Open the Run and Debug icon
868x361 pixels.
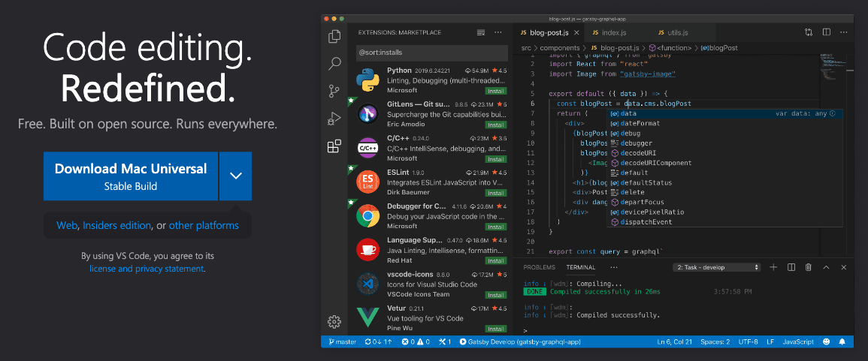pos(334,119)
